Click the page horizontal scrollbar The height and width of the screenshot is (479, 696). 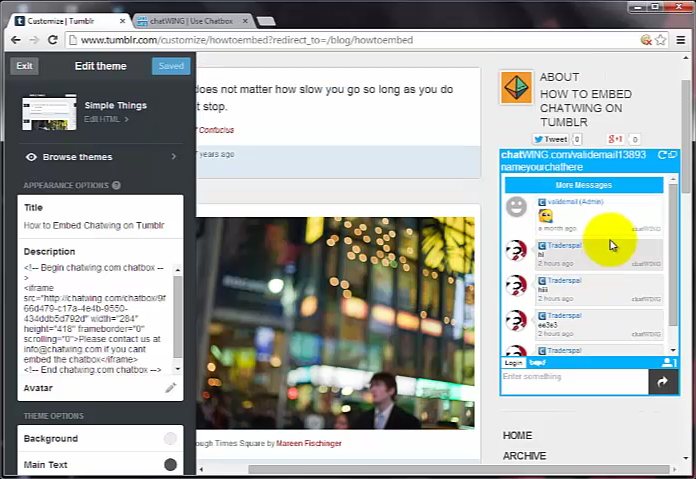pos(459,469)
